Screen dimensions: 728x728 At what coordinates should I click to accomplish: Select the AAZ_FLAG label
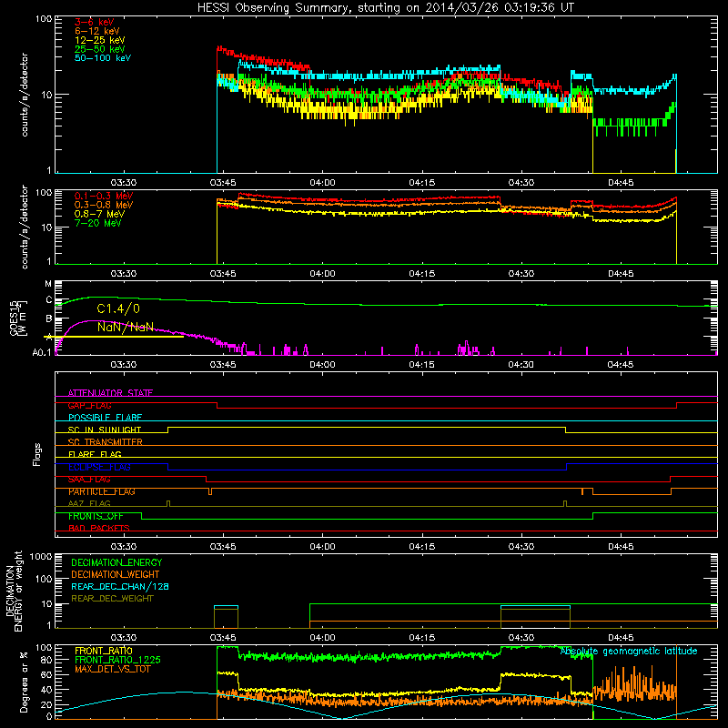click(x=89, y=503)
